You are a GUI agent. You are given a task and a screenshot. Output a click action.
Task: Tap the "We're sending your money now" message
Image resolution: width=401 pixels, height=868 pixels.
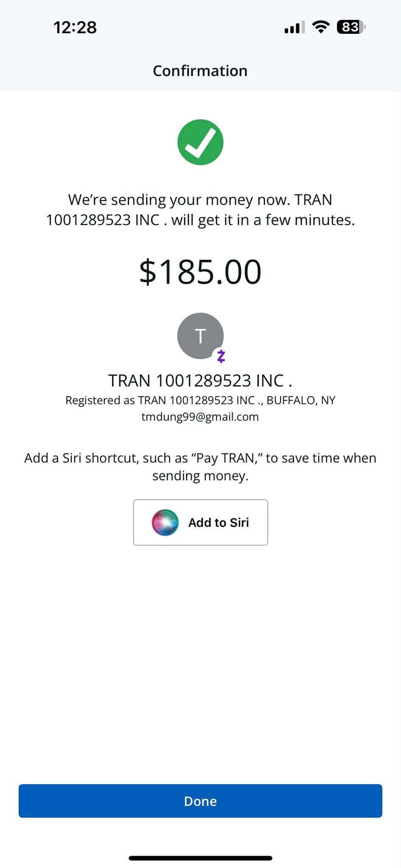(x=200, y=200)
